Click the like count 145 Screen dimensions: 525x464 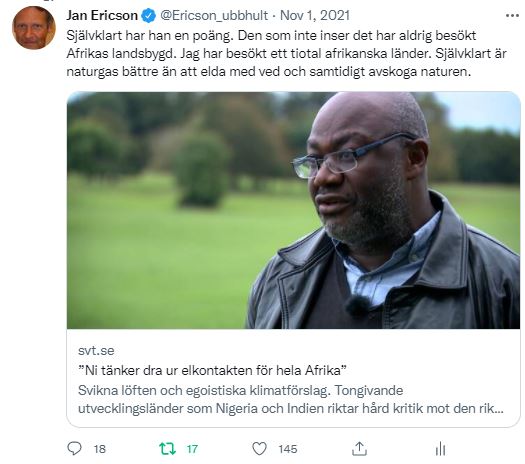pos(288,449)
